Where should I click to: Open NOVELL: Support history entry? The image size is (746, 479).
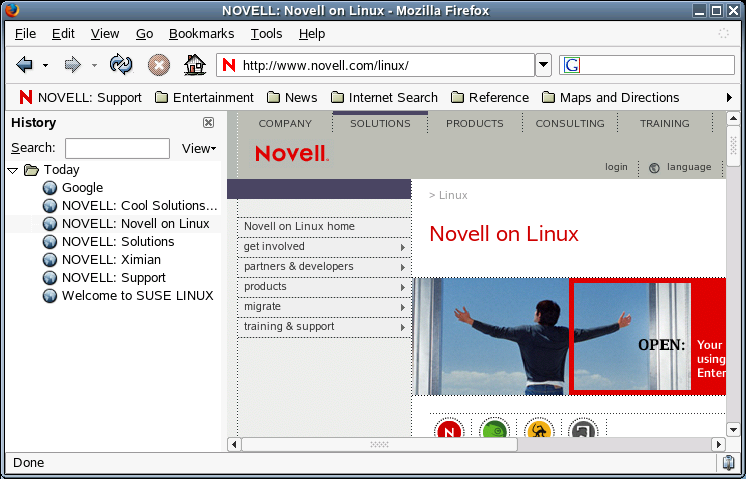click(x=104, y=278)
